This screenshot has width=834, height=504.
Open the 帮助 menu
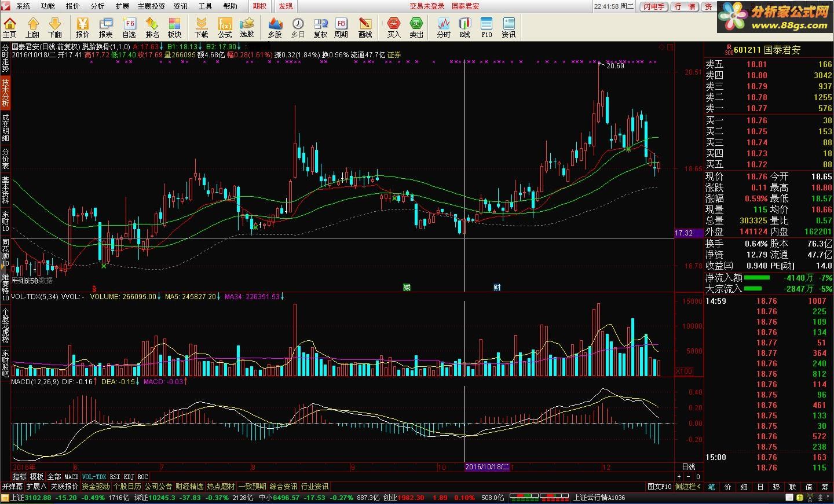[231, 6]
